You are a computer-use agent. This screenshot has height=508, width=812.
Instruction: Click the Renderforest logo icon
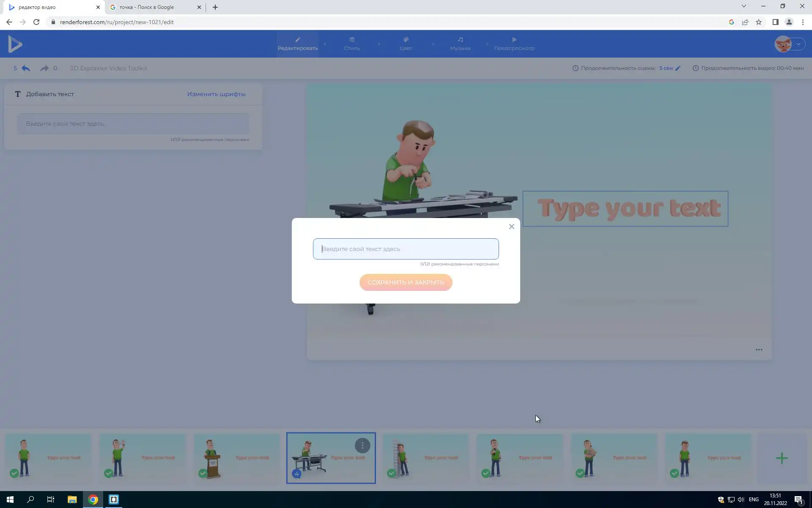click(x=15, y=44)
